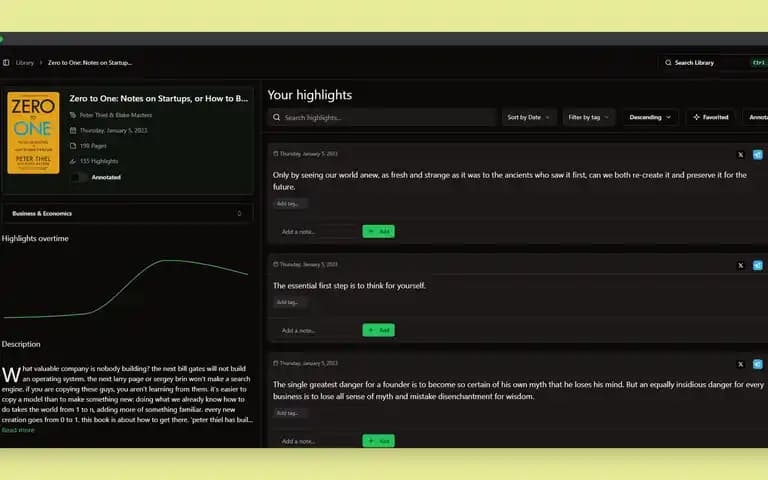Click the Ctrl shortcut badge in Search Library

[759, 63]
